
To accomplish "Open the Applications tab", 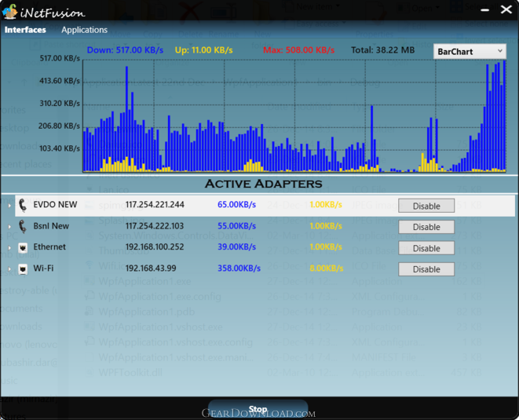I will click(84, 30).
